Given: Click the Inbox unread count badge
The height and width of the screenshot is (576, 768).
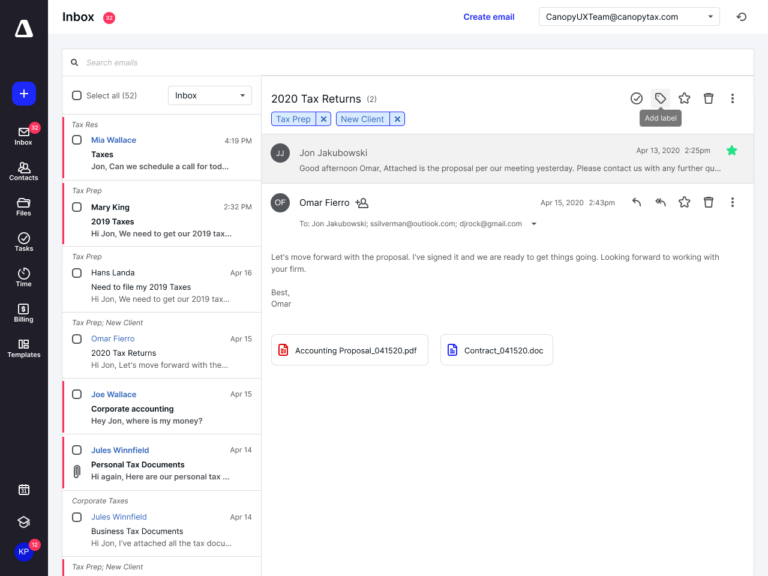Looking at the screenshot, I should pyautogui.click(x=109, y=18).
